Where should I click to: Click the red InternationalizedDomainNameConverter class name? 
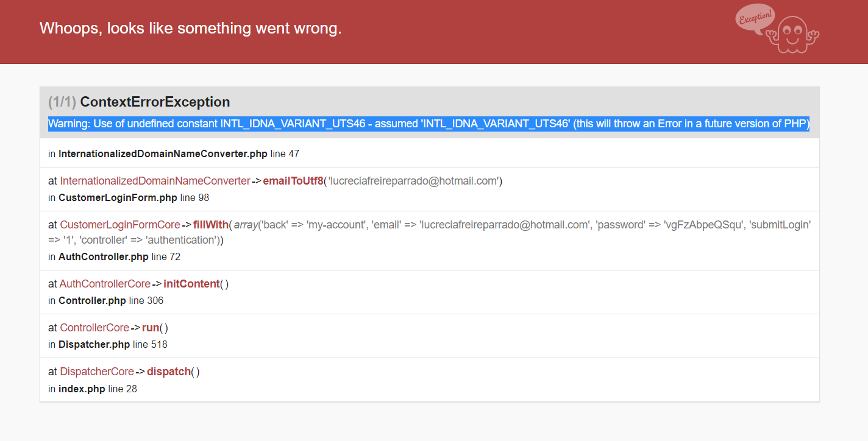[155, 181]
